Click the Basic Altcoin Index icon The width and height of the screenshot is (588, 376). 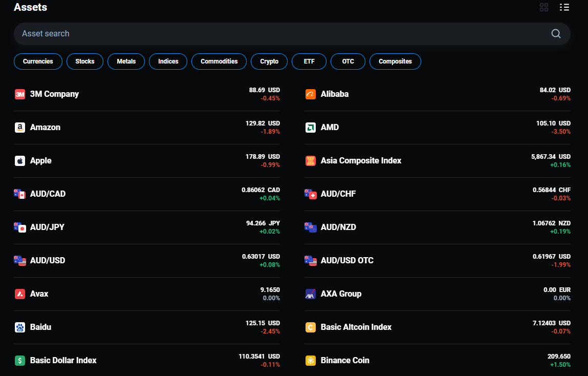(x=311, y=327)
